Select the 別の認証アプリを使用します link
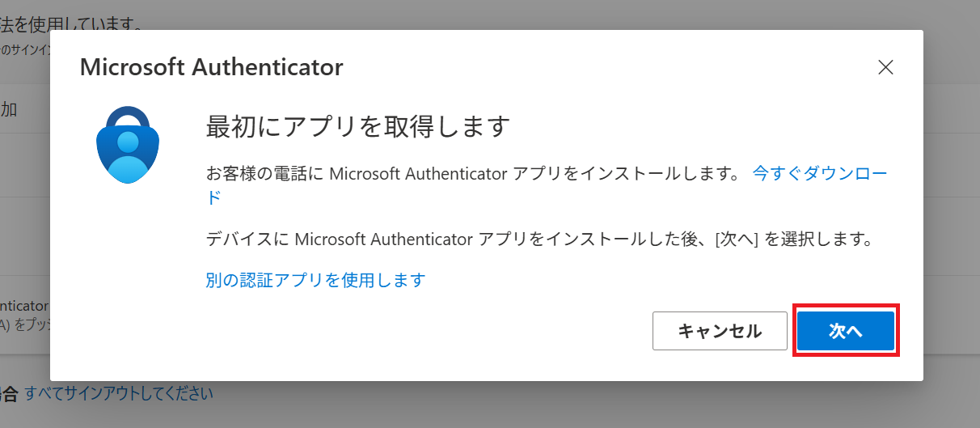This screenshot has width=980, height=428. (315, 280)
